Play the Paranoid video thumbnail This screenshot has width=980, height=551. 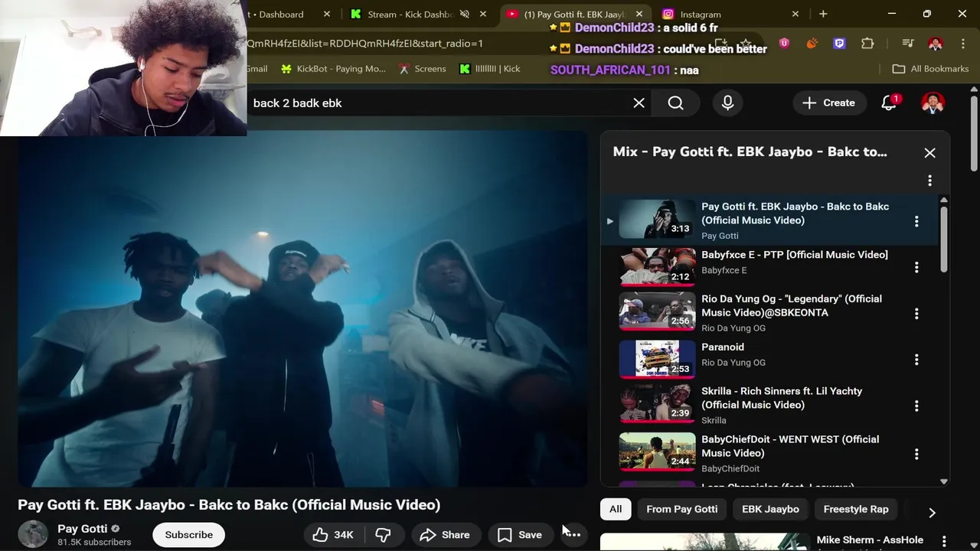pyautogui.click(x=657, y=359)
